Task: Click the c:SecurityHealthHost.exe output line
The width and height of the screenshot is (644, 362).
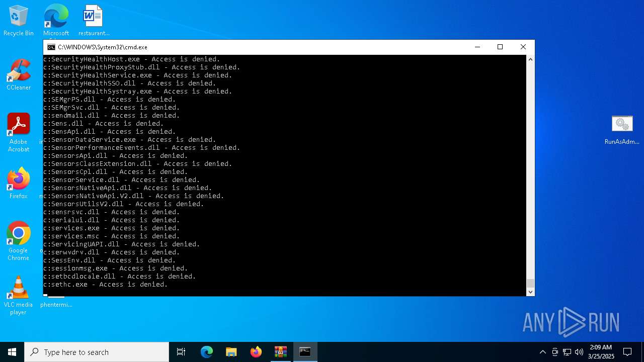Action: pyautogui.click(x=132, y=59)
